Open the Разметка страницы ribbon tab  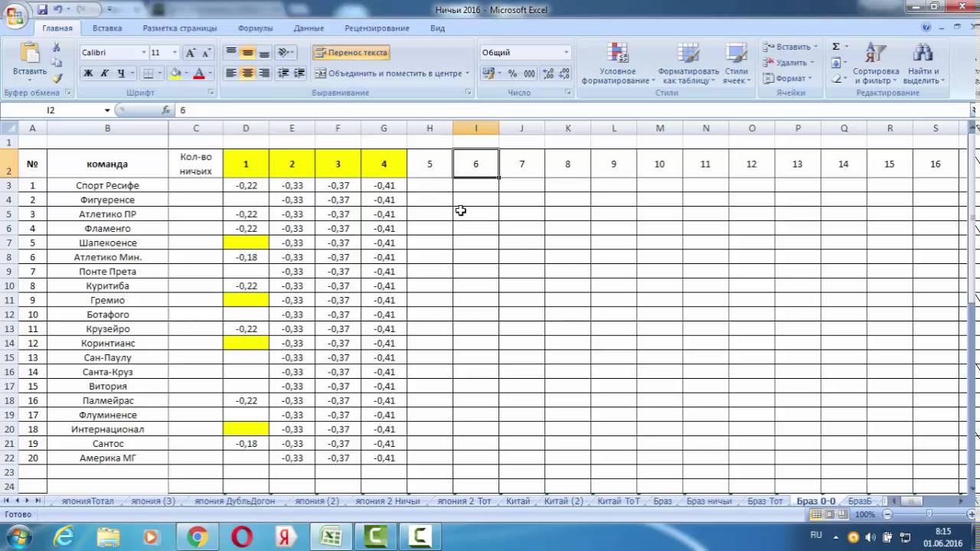(x=180, y=28)
